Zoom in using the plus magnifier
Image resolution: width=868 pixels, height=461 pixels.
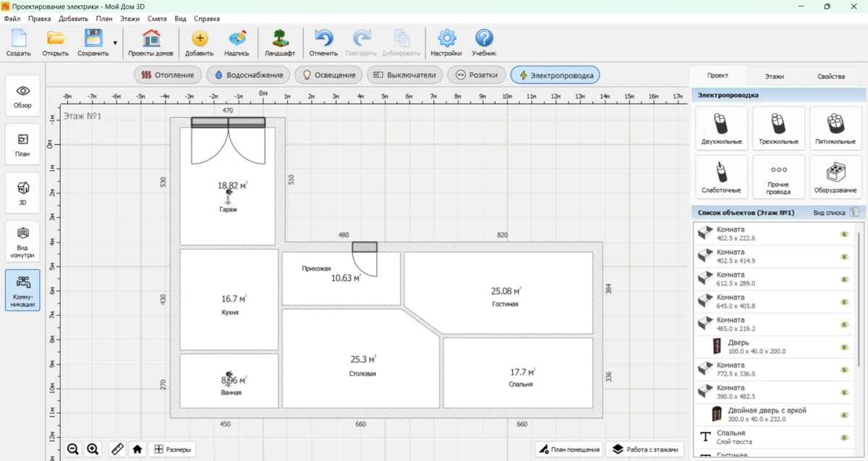pyautogui.click(x=93, y=449)
